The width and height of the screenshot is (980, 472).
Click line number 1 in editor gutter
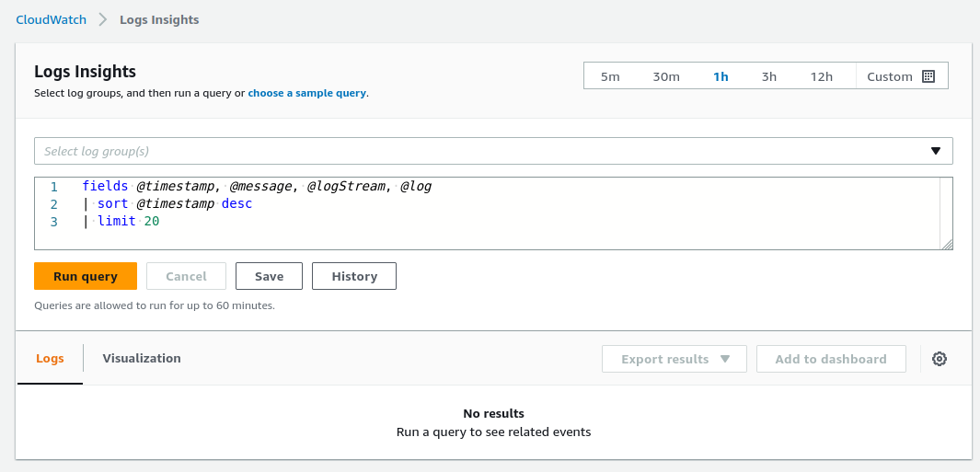point(53,186)
